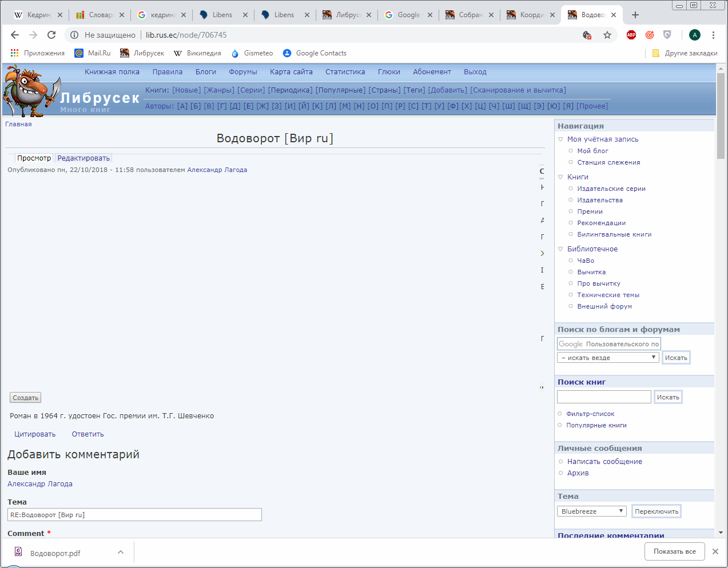Screen dimensions: 728x568
Task: Open the ABP adblock extension icon
Action: [x=631, y=35]
